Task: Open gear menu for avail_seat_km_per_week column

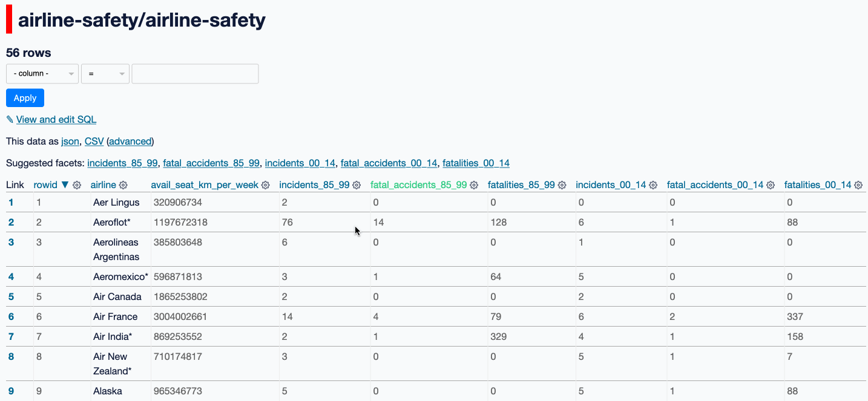Action: click(x=266, y=185)
